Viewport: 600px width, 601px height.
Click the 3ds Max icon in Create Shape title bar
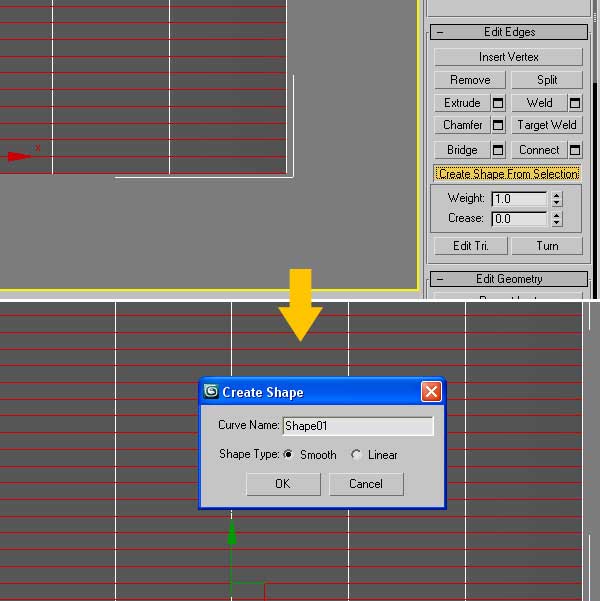tap(211, 392)
